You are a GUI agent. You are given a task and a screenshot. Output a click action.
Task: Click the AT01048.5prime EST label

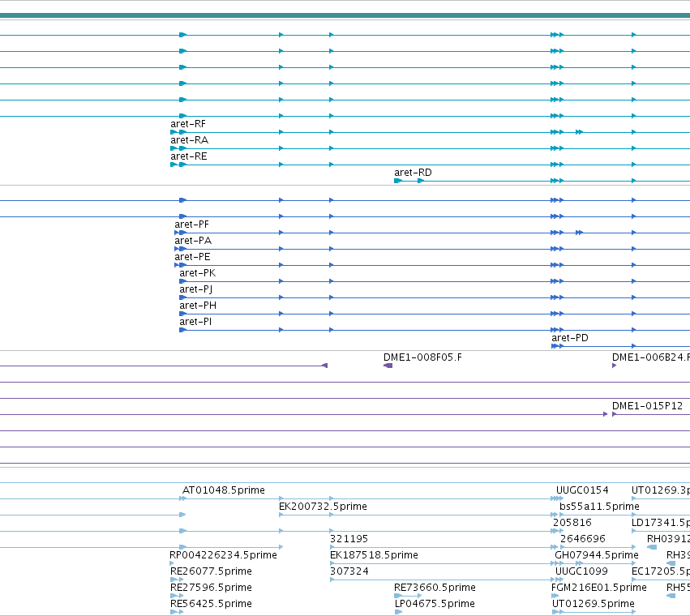pyautogui.click(x=224, y=490)
